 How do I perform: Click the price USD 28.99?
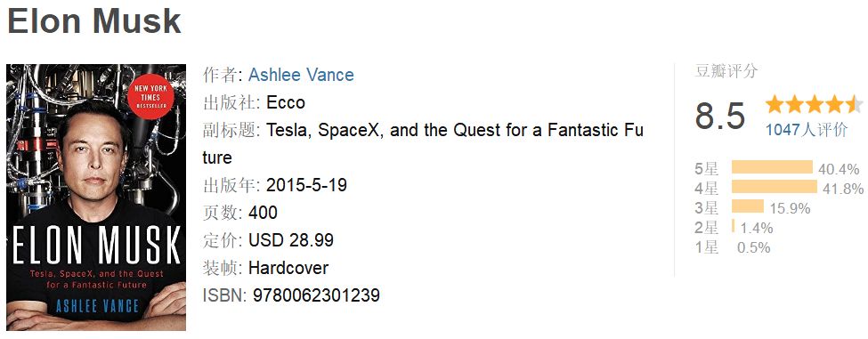tap(291, 240)
